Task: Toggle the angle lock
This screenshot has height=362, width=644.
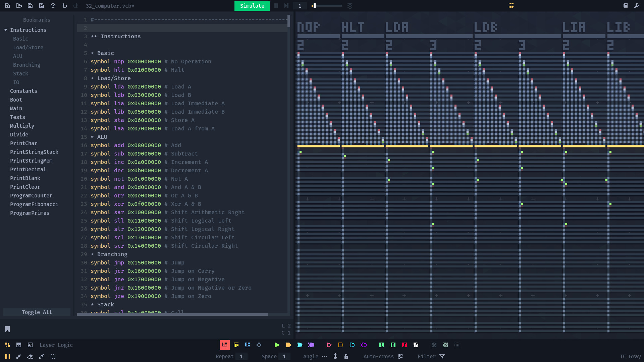Action: tap(346, 356)
